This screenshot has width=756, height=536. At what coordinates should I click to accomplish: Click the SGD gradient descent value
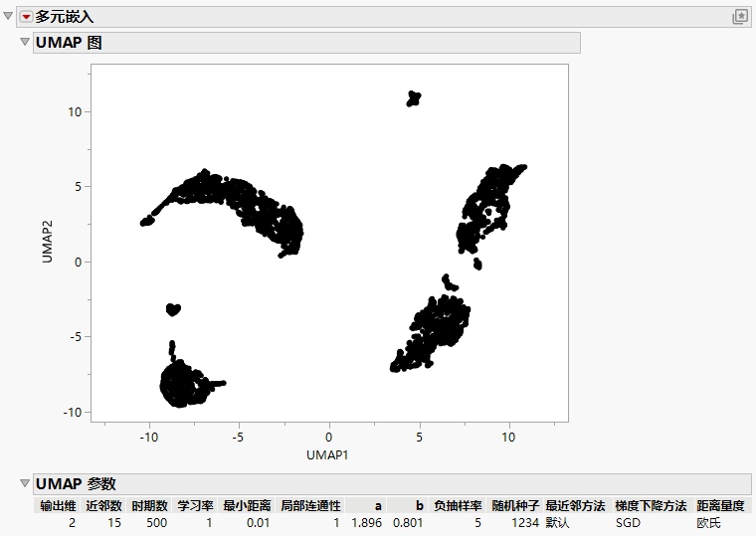tap(628, 522)
